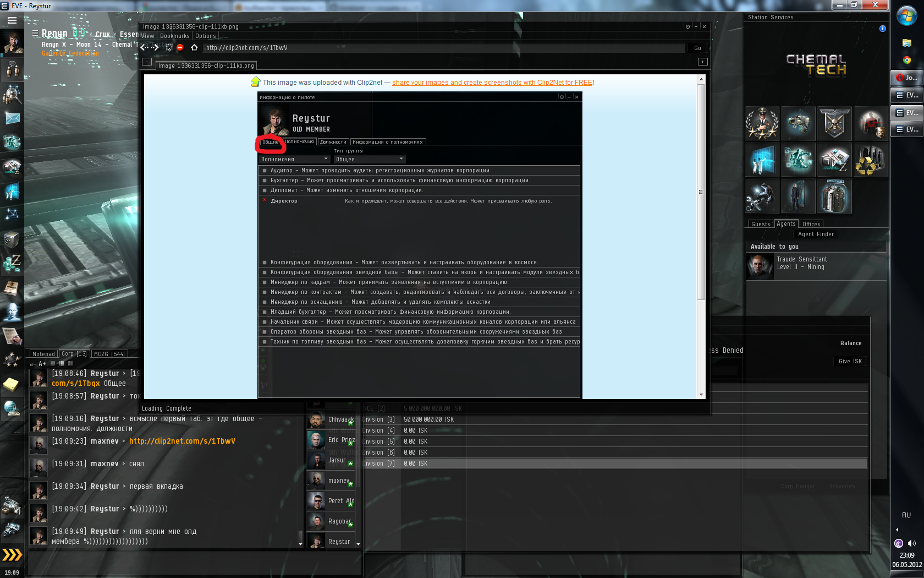Decrease chat font size with a- control

point(32,364)
